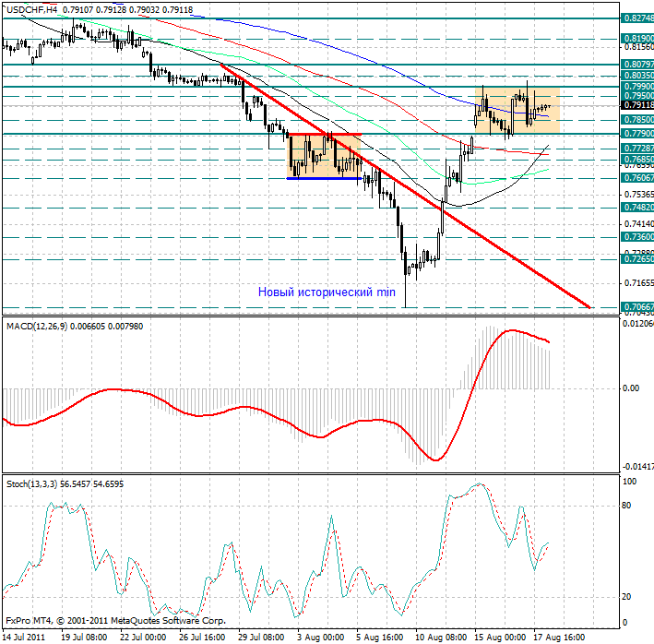Click the 0.8035 price level label
The width and height of the screenshot is (654, 644).
coord(637,76)
